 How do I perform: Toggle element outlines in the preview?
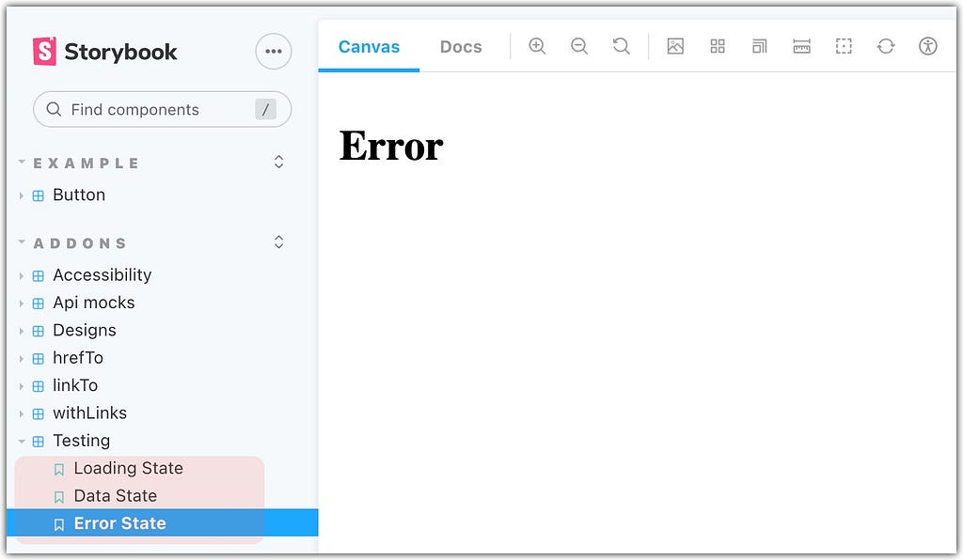[844, 45]
